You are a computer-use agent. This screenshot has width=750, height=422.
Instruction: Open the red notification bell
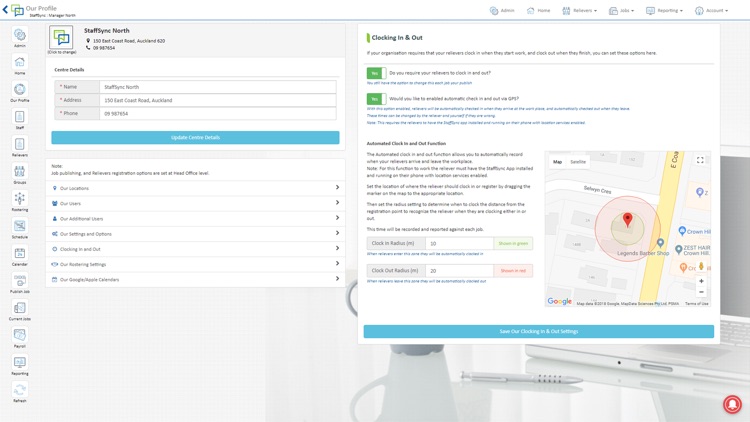click(732, 404)
